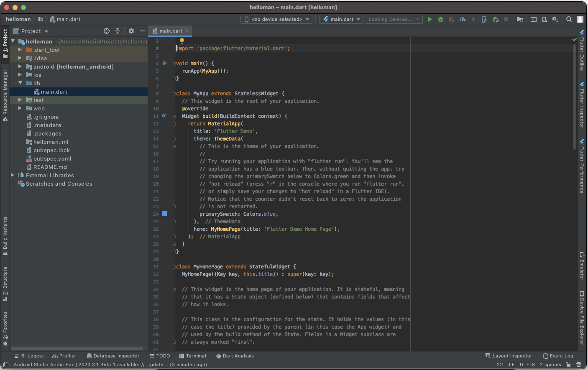Click Attach Debugger to Android Process icon
The image size is (588, 370).
495,19
